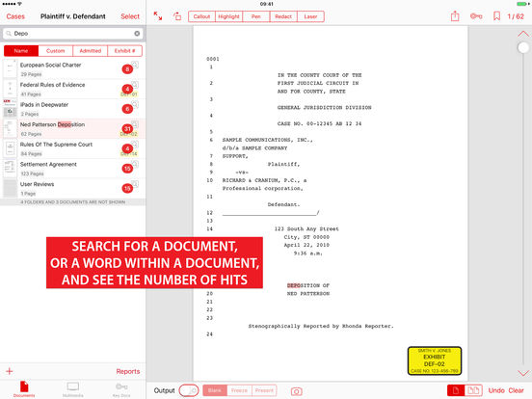Sort documents by Exhibit # tab
The width and height of the screenshot is (532, 399).
pos(124,51)
